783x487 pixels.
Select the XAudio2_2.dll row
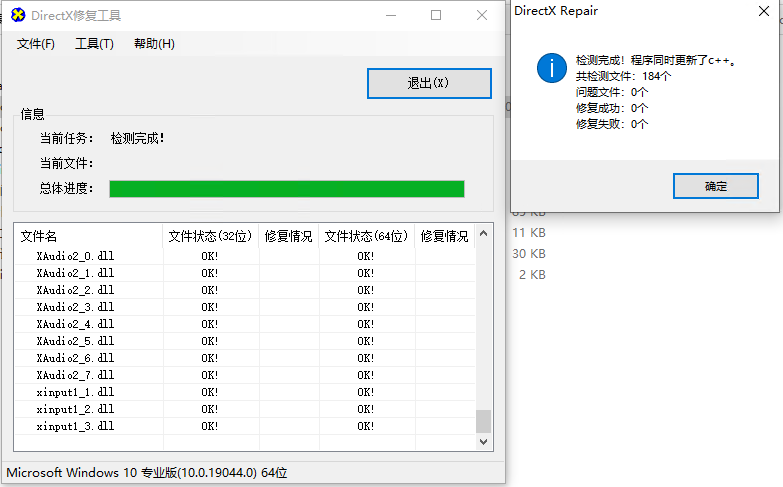click(x=245, y=290)
